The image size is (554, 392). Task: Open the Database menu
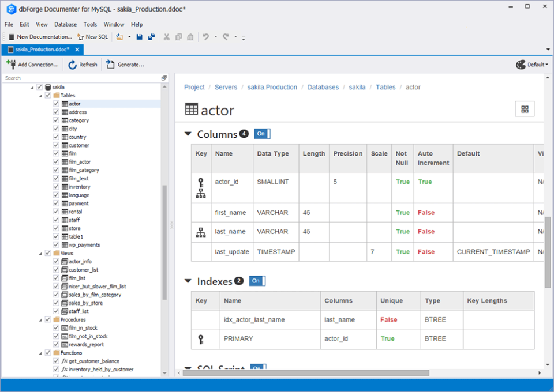(x=65, y=24)
